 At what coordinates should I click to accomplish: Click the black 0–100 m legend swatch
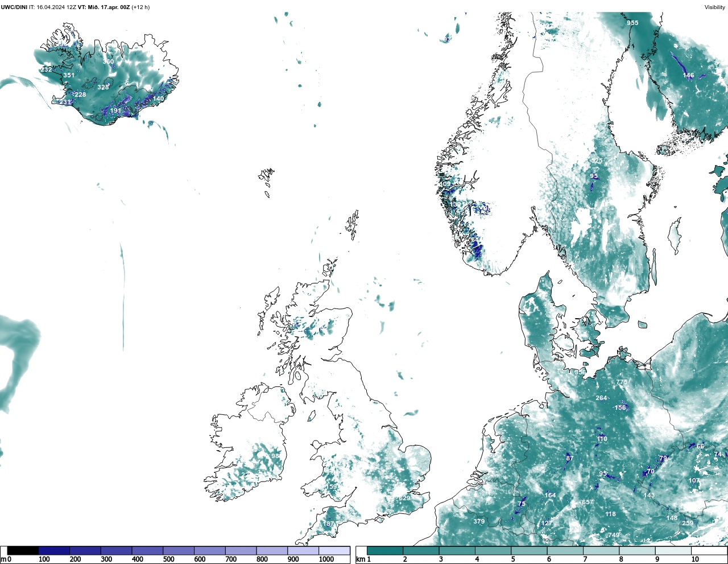(x=23, y=550)
